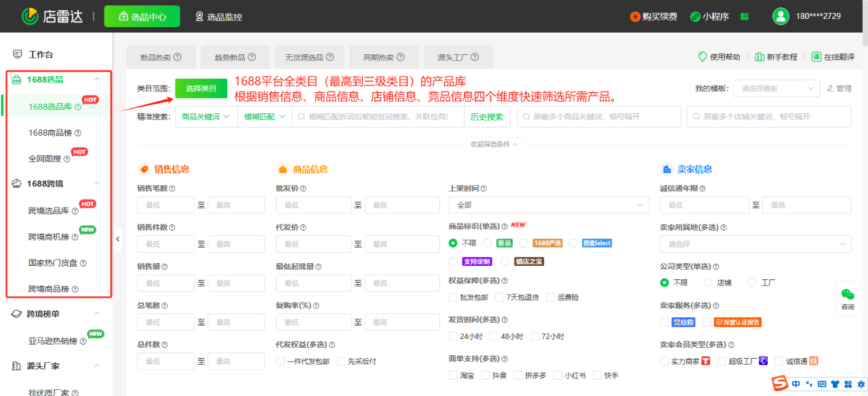The image size is (868, 396).
Task: Open the 商品关键词 dropdown
Action: pyautogui.click(x=206, y=117)
